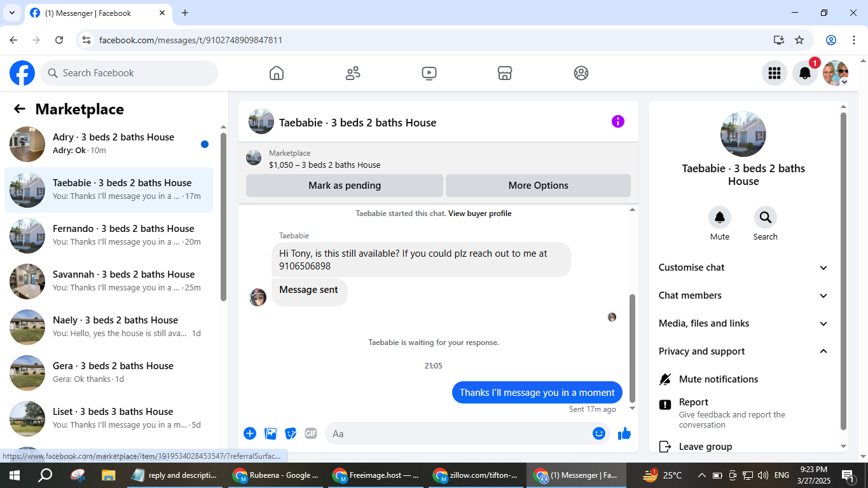Expand the Chat members section
868x488 pixels.
pos(743,295)
